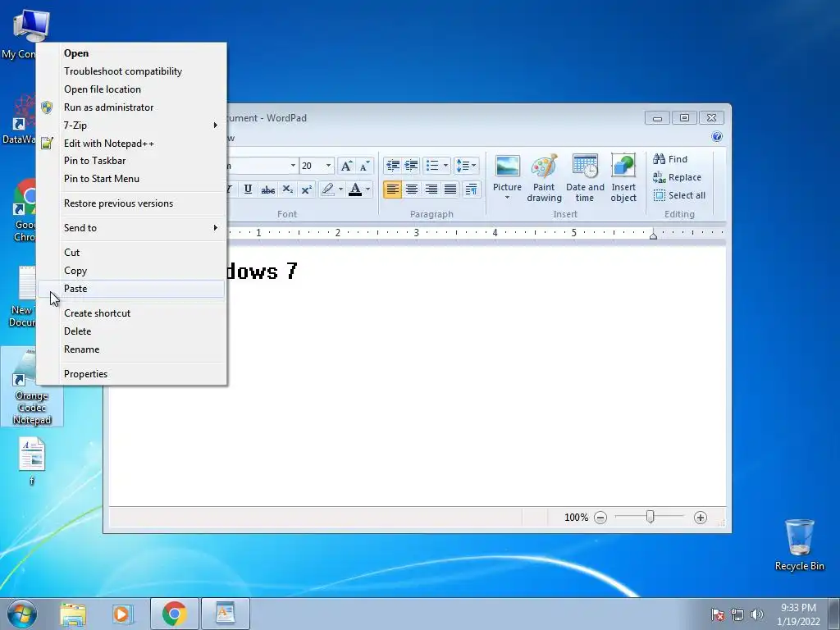Decrease indent in Paragraph group
Screen dimensions: 840x630
(x=393, y=166)
